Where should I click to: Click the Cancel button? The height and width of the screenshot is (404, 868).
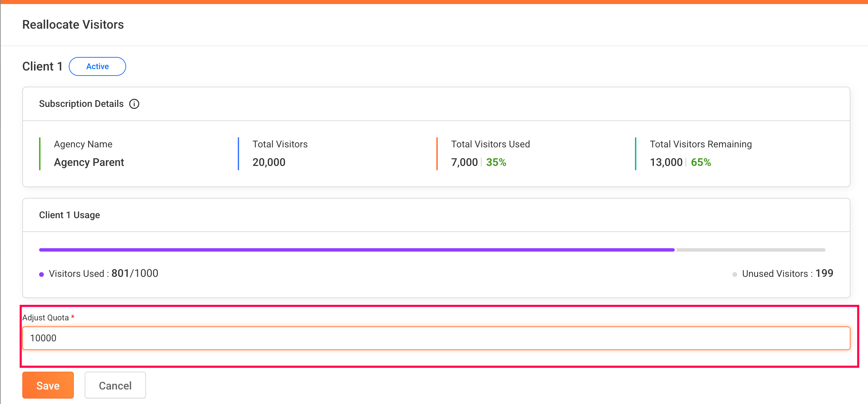(115, 385)
